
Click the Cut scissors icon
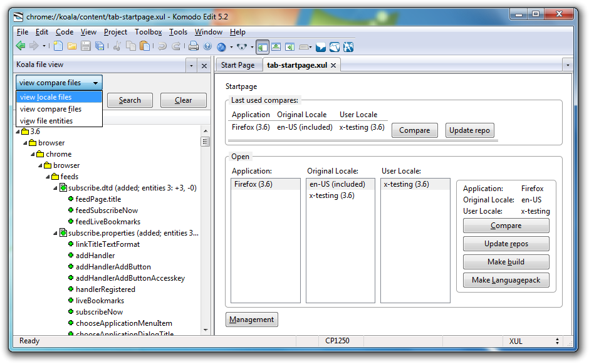tap(117, 46)
